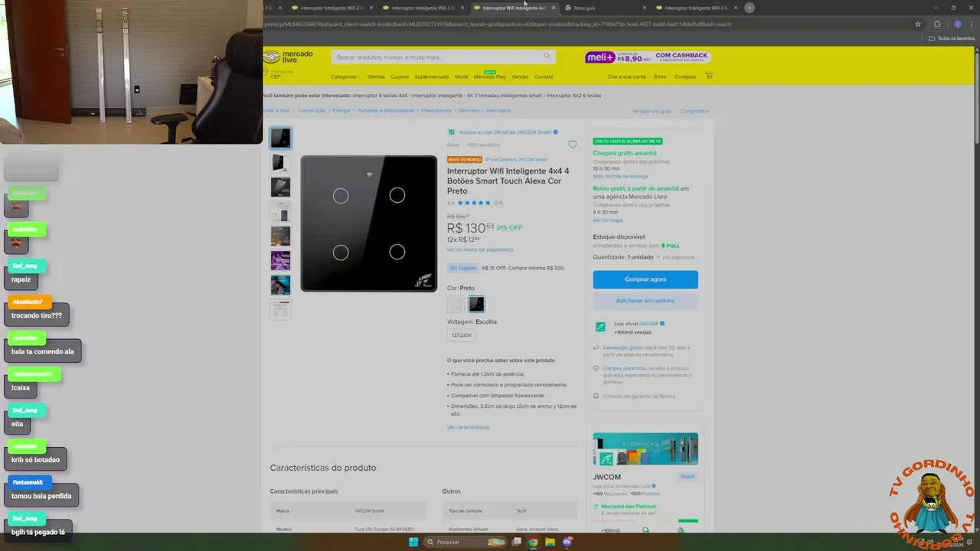
Task: Open the Cupons menu item
Action: click(400, 77)
